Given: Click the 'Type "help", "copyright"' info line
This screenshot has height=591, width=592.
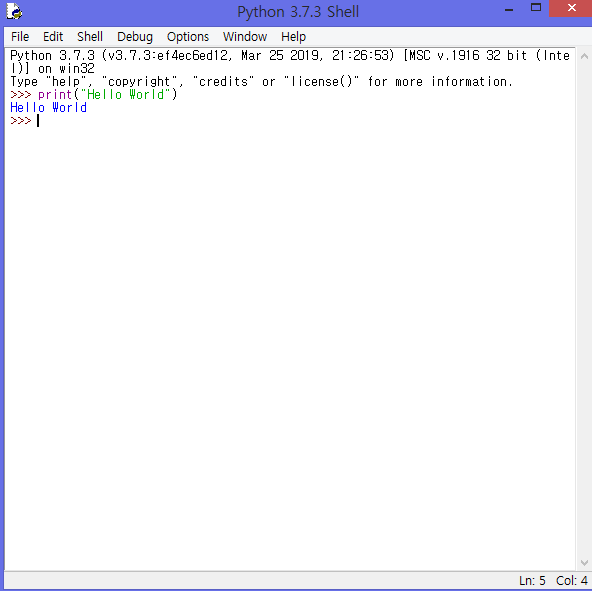Looking at the screenshot, I should pos(261,82).
